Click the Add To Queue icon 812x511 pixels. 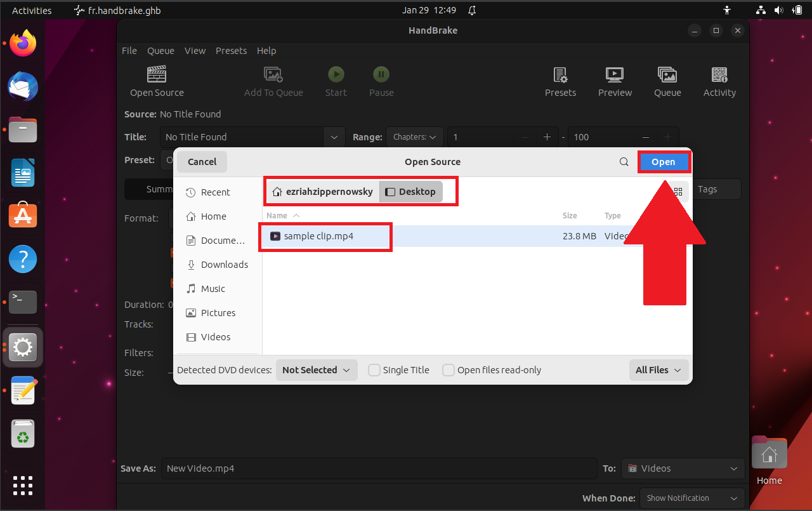[x=273, y=81]
